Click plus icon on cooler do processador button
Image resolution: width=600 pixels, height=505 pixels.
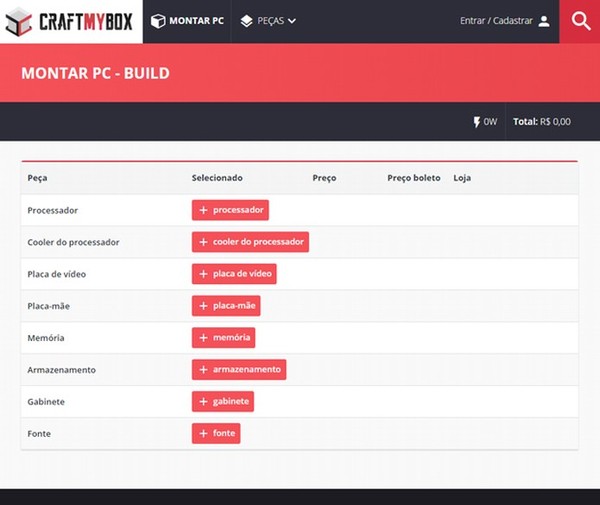click(x=204, y=242)
